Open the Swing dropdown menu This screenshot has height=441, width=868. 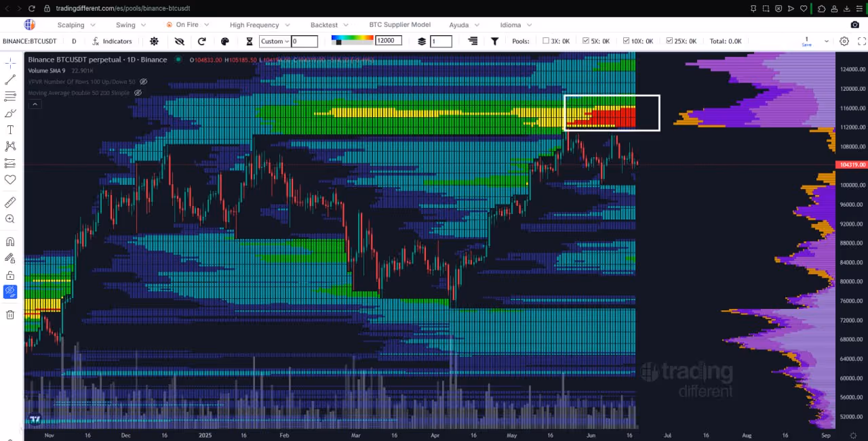pos(130,25)
